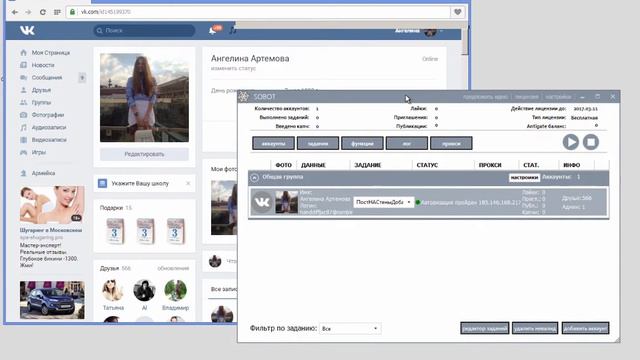
Task: Open the 'аккаунты' section in SOBOT
Action: [x=273, y=144]
